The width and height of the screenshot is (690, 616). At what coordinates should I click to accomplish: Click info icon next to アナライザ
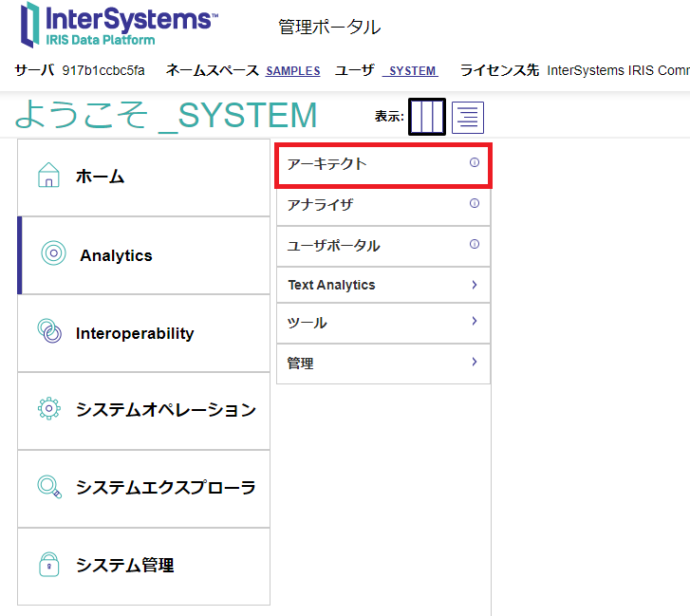pos(475,203)
